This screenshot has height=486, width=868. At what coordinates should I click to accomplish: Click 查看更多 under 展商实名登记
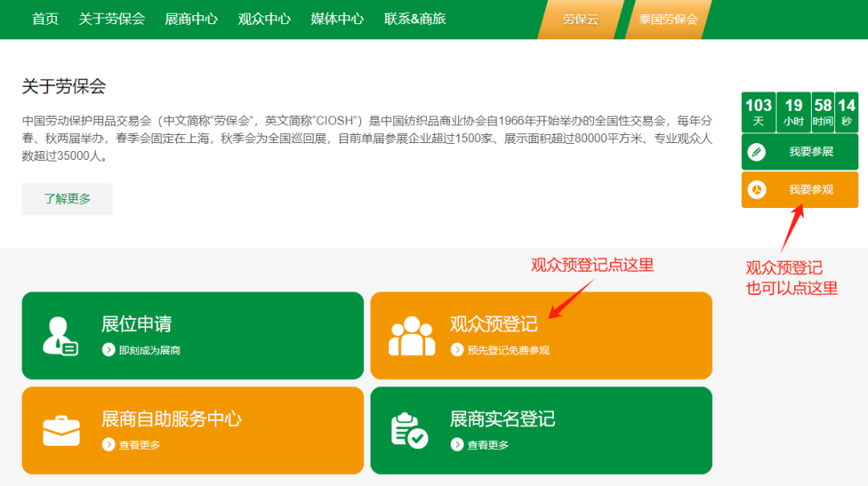[x=488, y=445]
